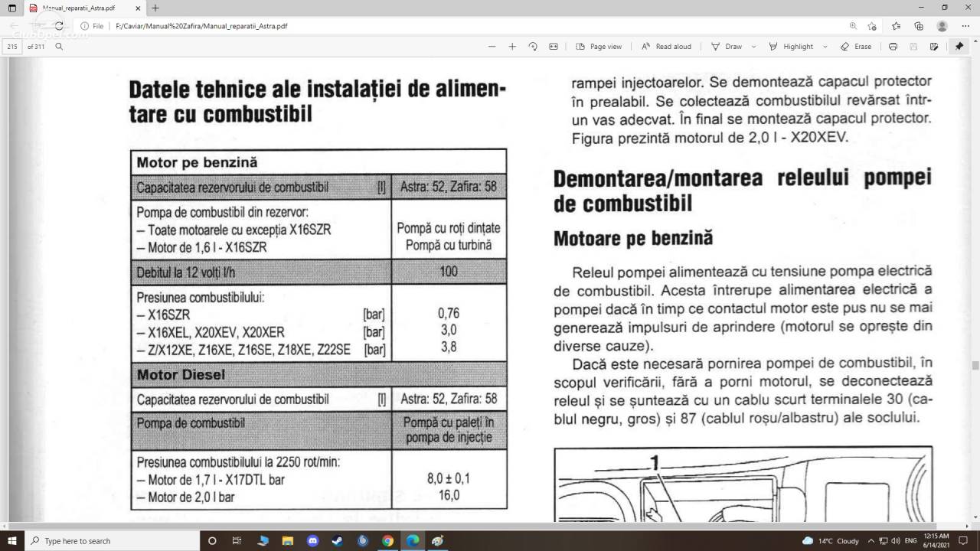Click '16,0' value for Motor de 2,0 l
The image size is (980, 551).
(x=449, y=495)
